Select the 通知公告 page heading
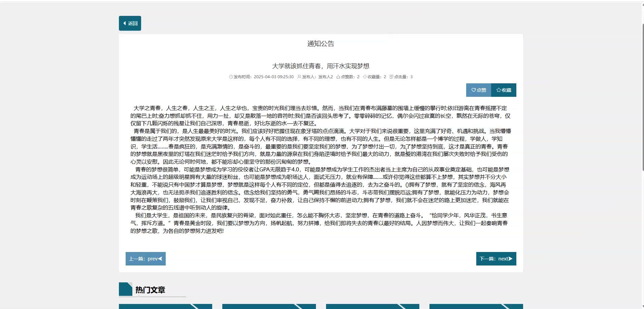Screen dimensions: 644x309 321,44
